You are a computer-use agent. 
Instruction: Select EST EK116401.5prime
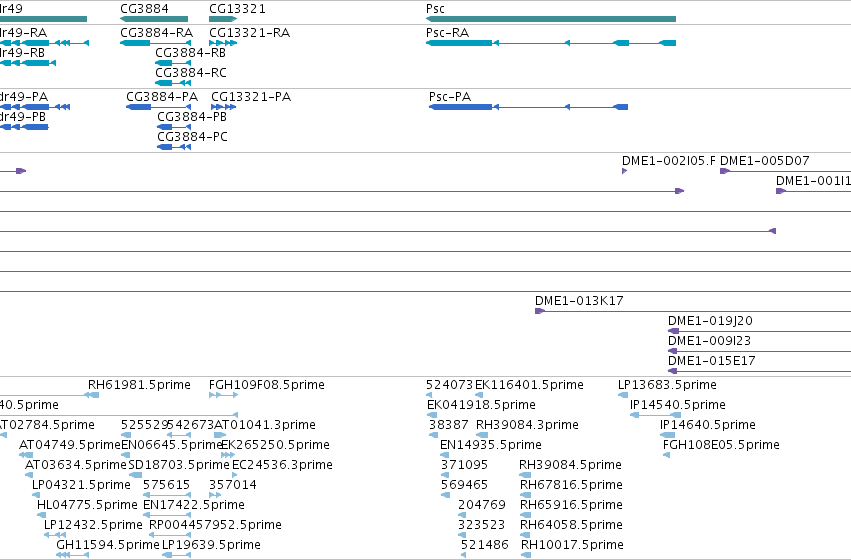(x=529, y=385)
